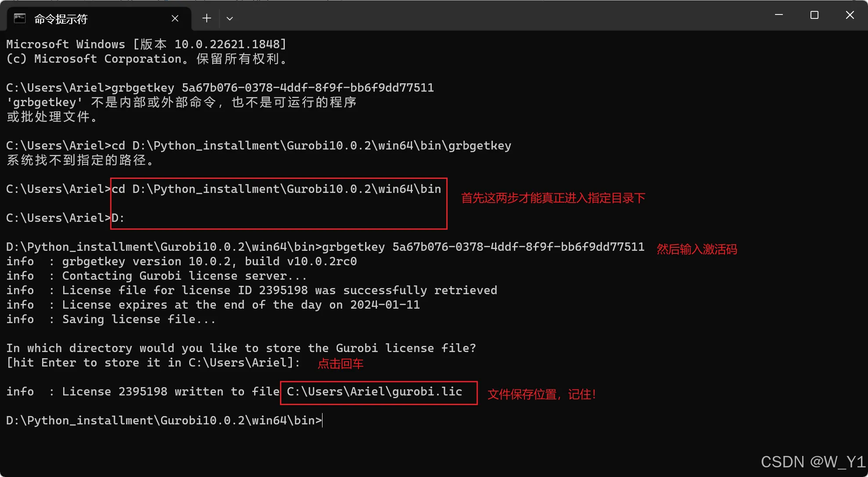Click the Command Prompt icon in tab
Viewport: 868px width, 477px height.
click(x=20, y=18)
